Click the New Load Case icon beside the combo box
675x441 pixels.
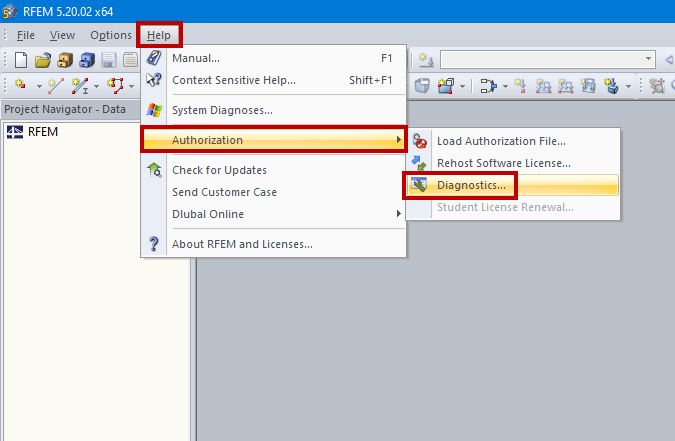(x=427, y=60)
